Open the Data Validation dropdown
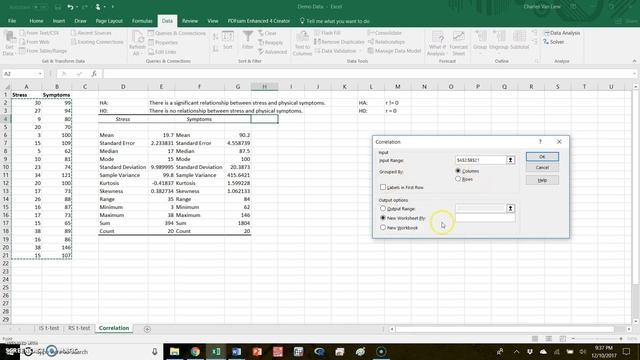The width and height of the screenshot is (640, 360). point(338,51)
